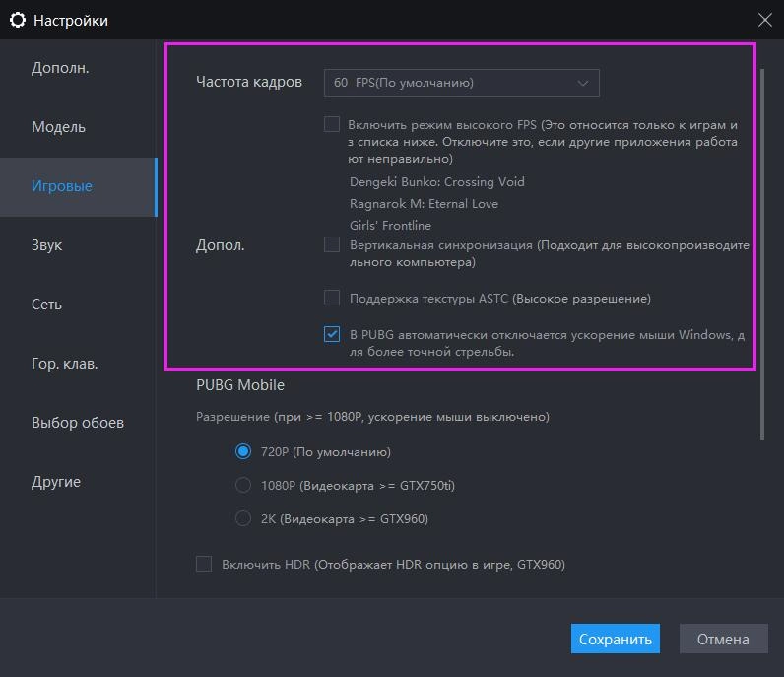Switch to the Модель tab
Viewport: 784px width, 677px height.
point(78,127)
